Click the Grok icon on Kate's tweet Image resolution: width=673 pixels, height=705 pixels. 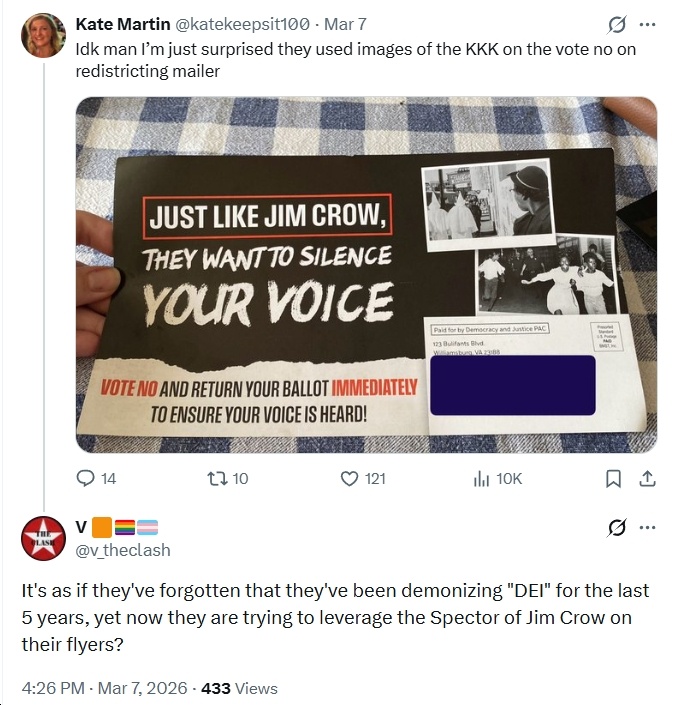(616, 25)
